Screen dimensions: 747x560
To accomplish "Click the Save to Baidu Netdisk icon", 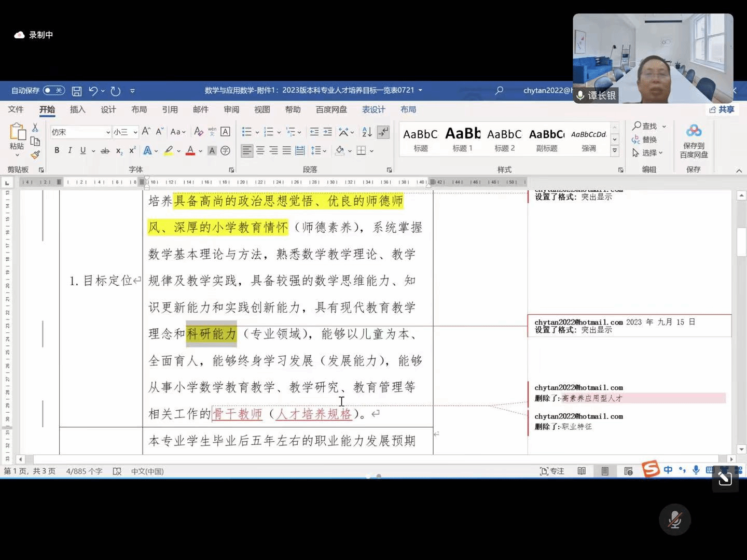I will tap(693, 140).
